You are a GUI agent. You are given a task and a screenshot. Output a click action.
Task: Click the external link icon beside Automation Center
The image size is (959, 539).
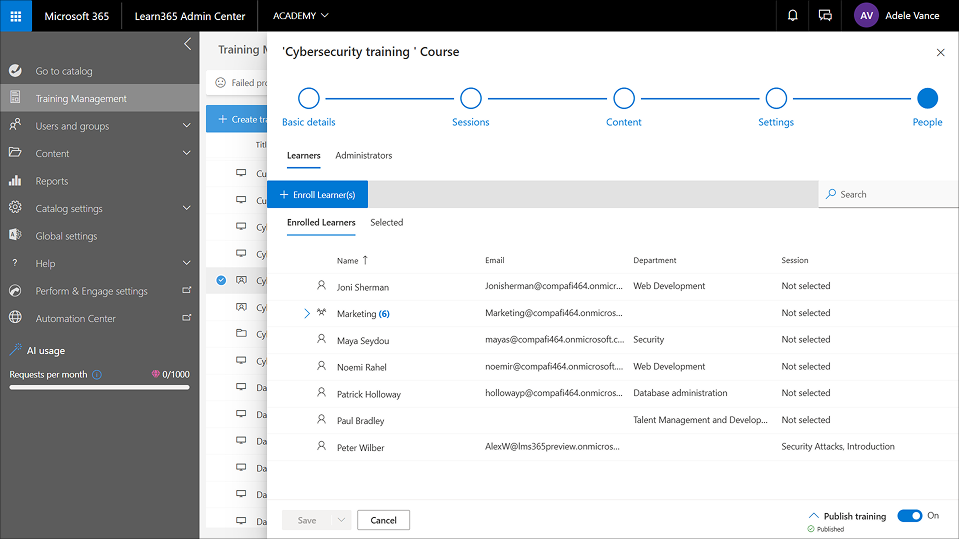pyautogui.click(x=187, y=318)
